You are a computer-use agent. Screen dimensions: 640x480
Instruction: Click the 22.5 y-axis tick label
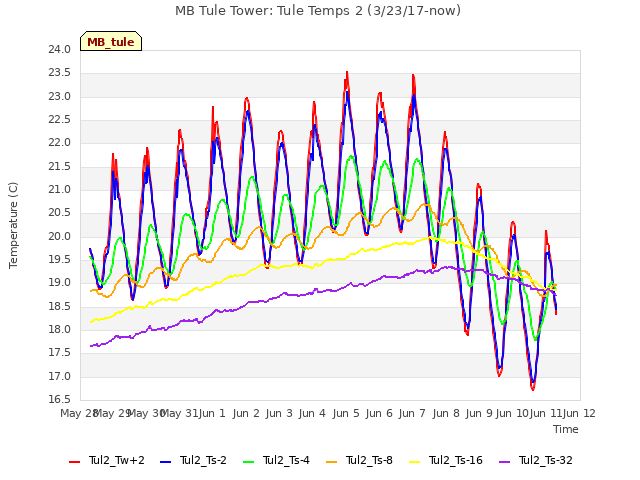pyautogui.click(x=60, y=120)
